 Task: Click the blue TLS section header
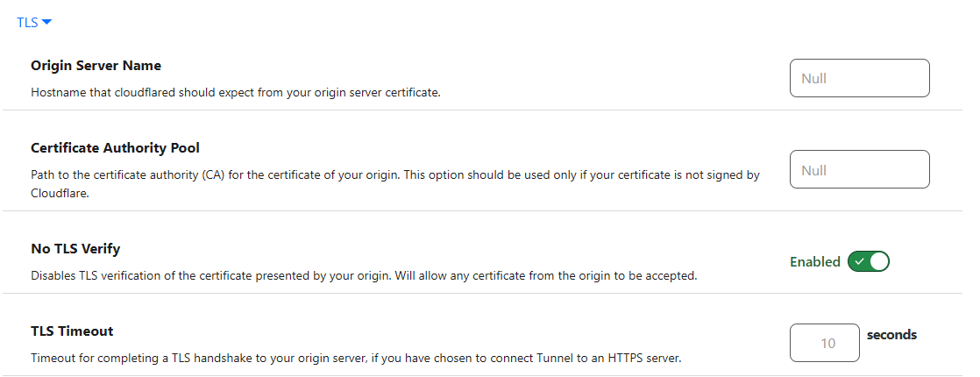[28, 23]
